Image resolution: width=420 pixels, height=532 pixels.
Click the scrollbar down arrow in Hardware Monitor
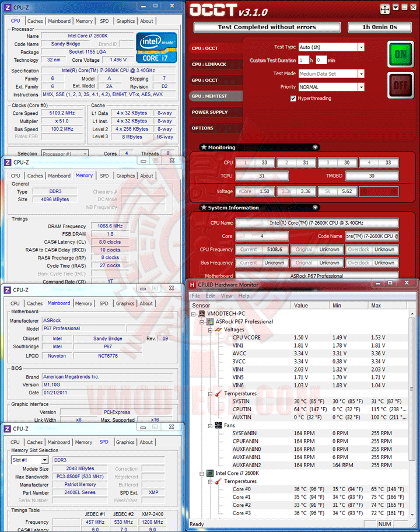click(412, 514)
